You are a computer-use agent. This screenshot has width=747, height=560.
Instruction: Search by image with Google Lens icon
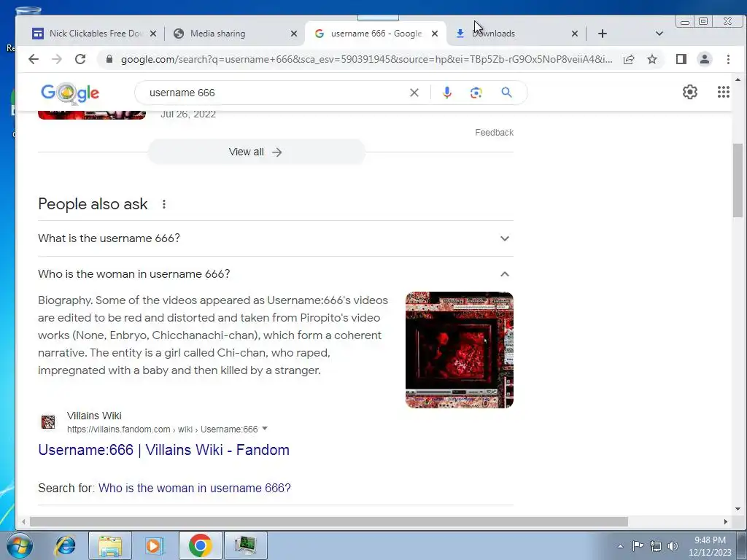[476, 93]
